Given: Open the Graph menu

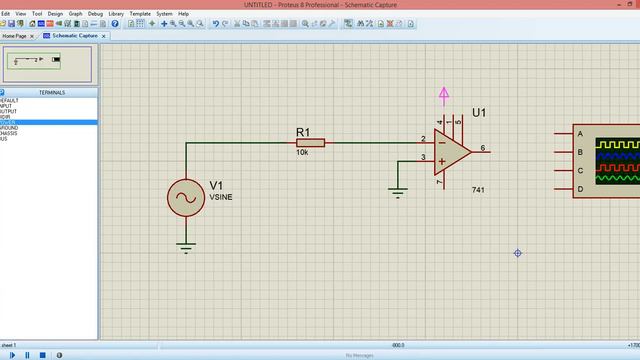Looking at the screenshot, I should click(76, 14).
